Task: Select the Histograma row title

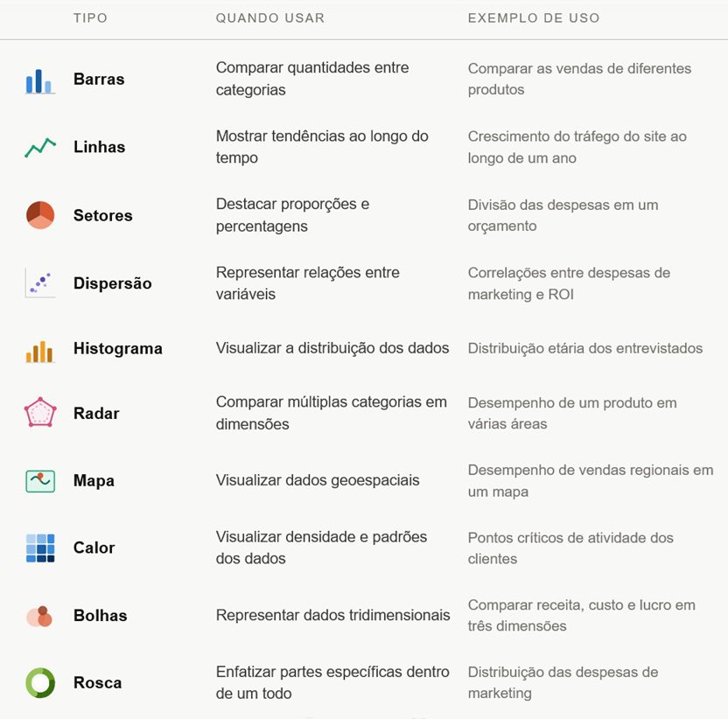Action: [x=118, y=349]
